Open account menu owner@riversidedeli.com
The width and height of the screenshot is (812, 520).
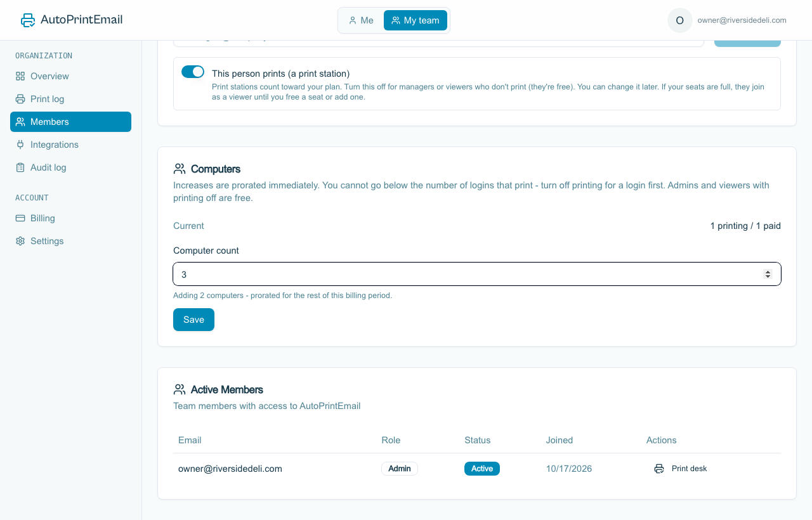(x=742, y=20)
